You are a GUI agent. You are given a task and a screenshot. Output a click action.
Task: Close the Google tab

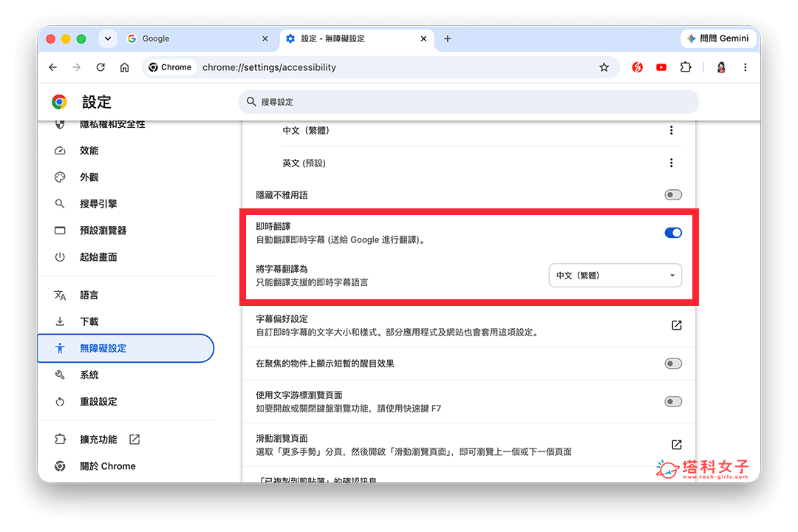click(x=265, y=38)
